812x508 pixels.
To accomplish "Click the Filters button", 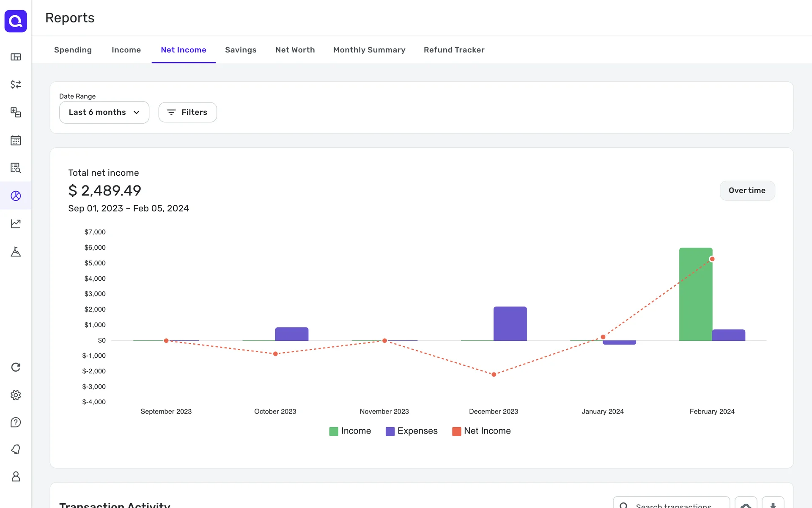I will [187, 112].
